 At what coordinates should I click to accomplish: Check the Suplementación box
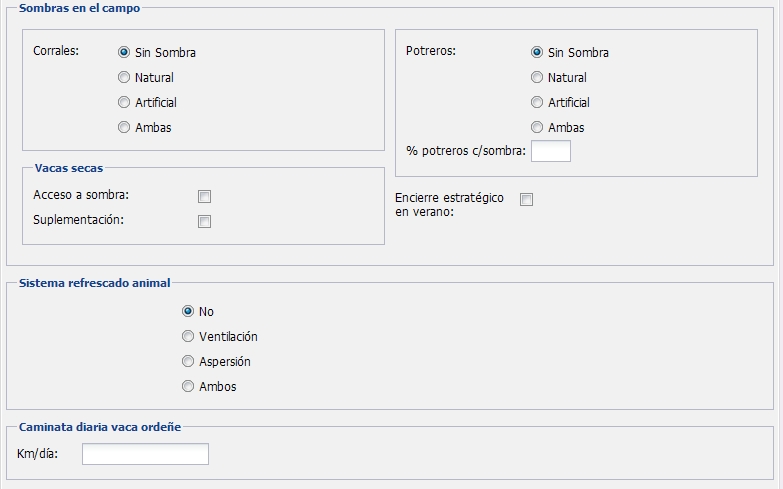(204, 221)
